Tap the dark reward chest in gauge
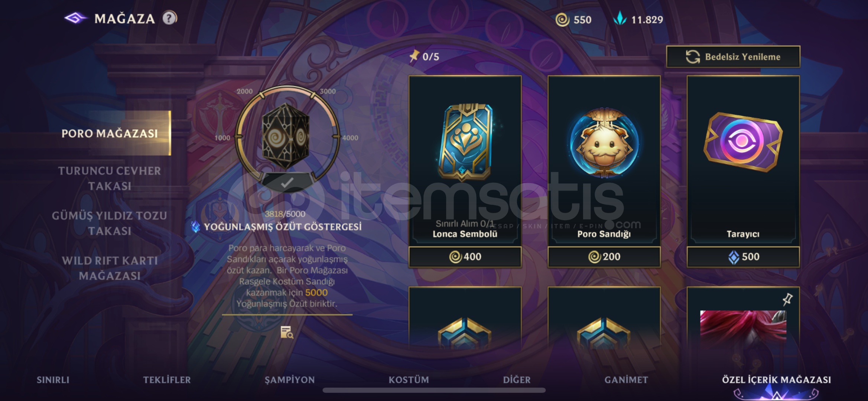 click(286, 136)
